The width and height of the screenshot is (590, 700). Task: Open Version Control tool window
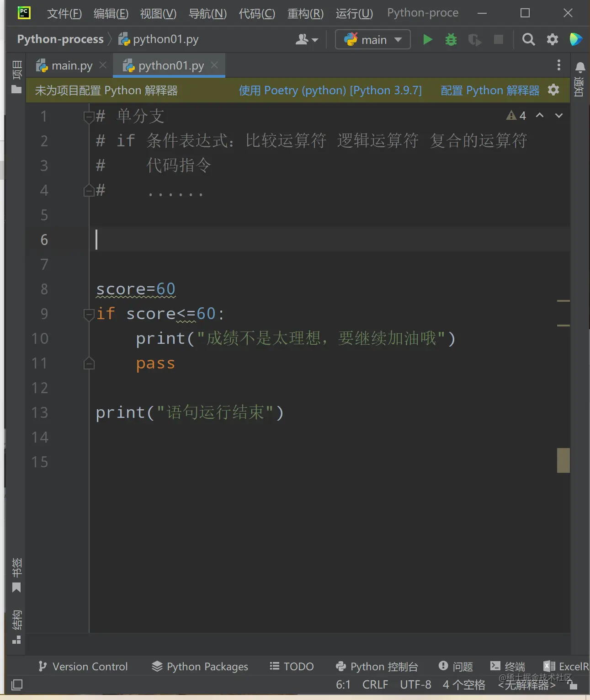coord(83,666)
